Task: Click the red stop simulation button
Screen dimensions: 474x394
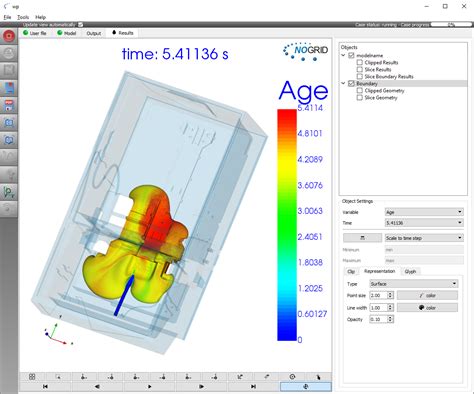Action: pyautogui.click(x=9, y=35)
